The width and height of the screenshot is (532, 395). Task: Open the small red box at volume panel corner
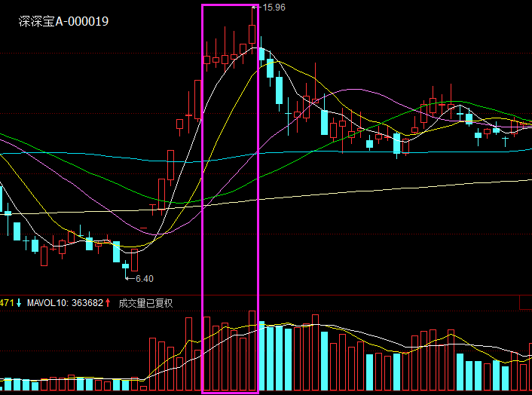[x=525, y=302]
